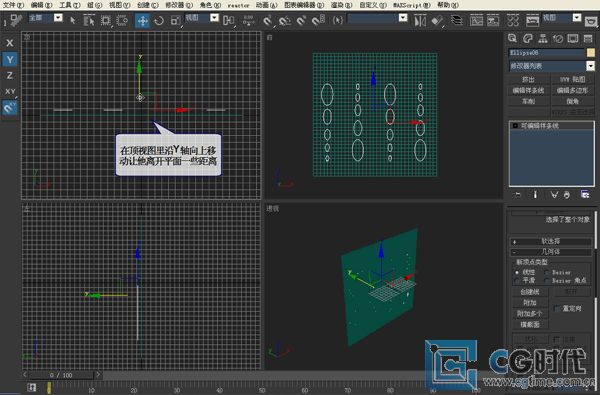Open the Motion panel tab
600x395 pixels.
[558, 39]
